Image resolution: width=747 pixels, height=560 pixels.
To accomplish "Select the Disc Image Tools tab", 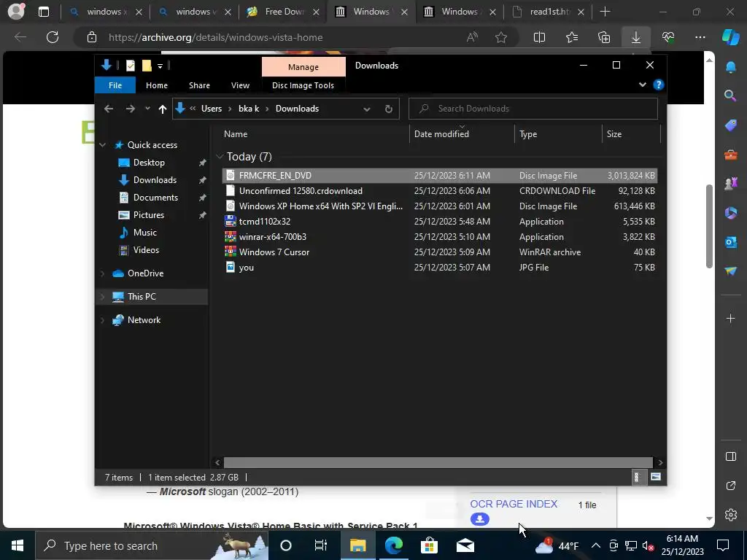I will coord(303,85).
